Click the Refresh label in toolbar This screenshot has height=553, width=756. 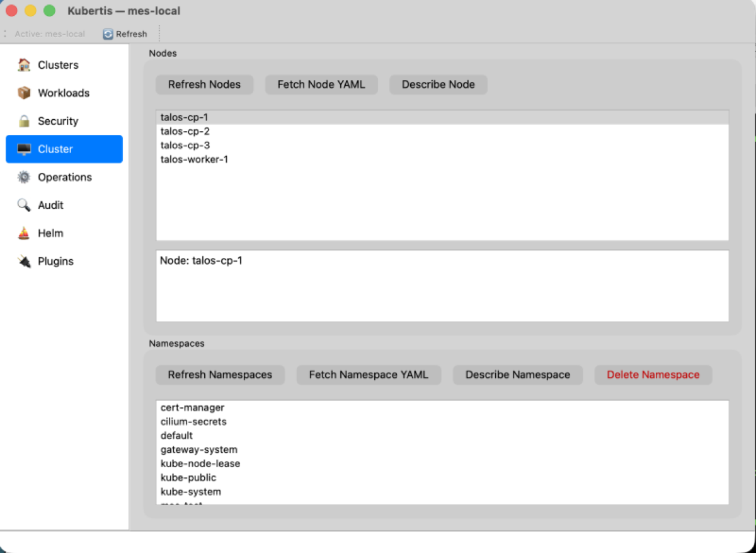click(132, 34)
